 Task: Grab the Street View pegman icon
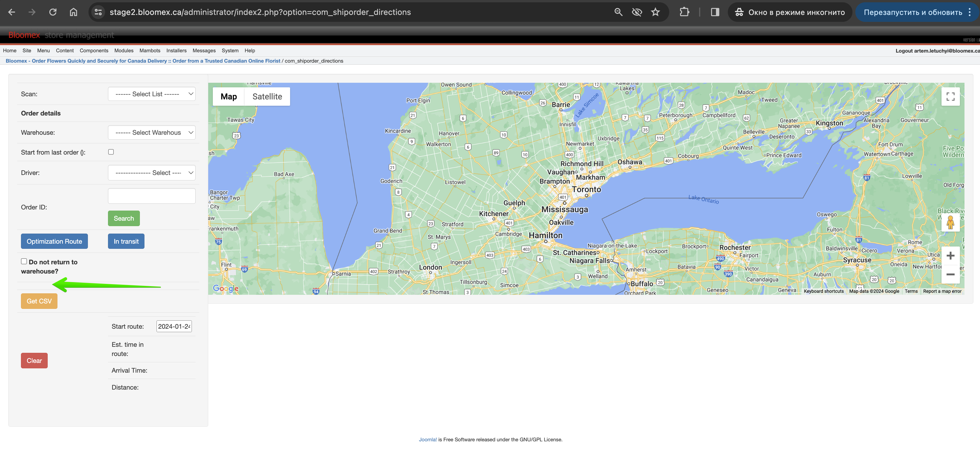[950, 222]
